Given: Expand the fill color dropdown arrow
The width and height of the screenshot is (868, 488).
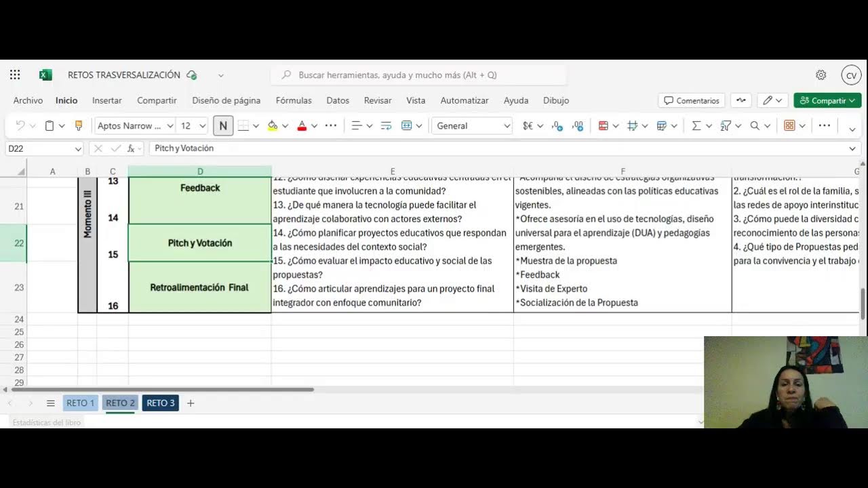Looking at the screenshot, I should tap(285, 126).
